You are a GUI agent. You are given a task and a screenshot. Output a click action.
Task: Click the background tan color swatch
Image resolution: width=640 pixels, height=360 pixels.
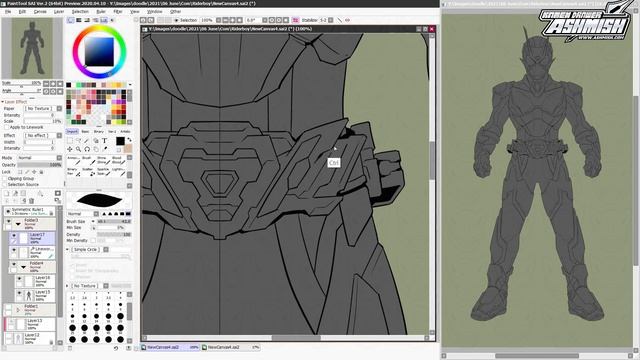coord(128,148)
